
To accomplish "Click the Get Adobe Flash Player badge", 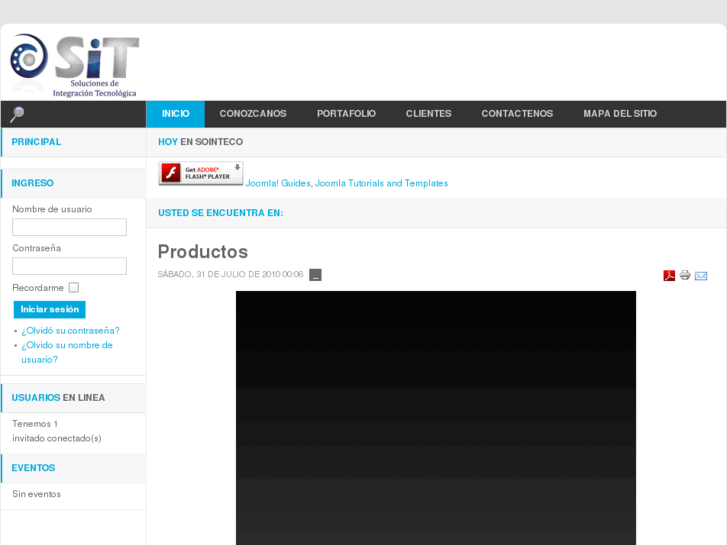I will tap(201, 173).
